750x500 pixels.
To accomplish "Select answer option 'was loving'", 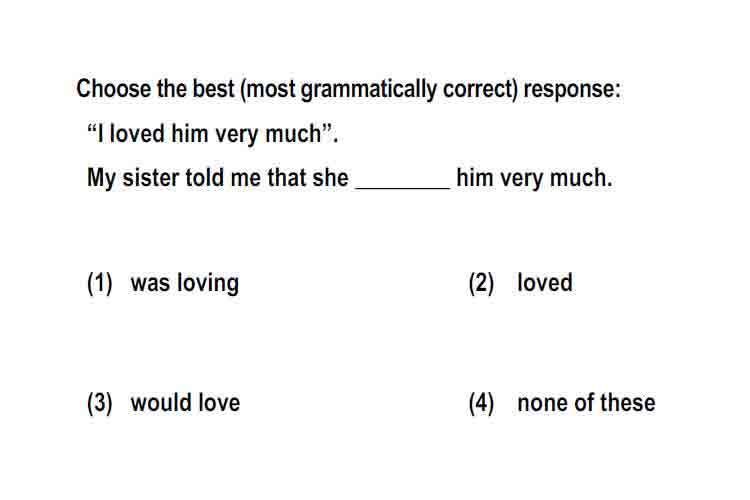I will pos(185,283).
